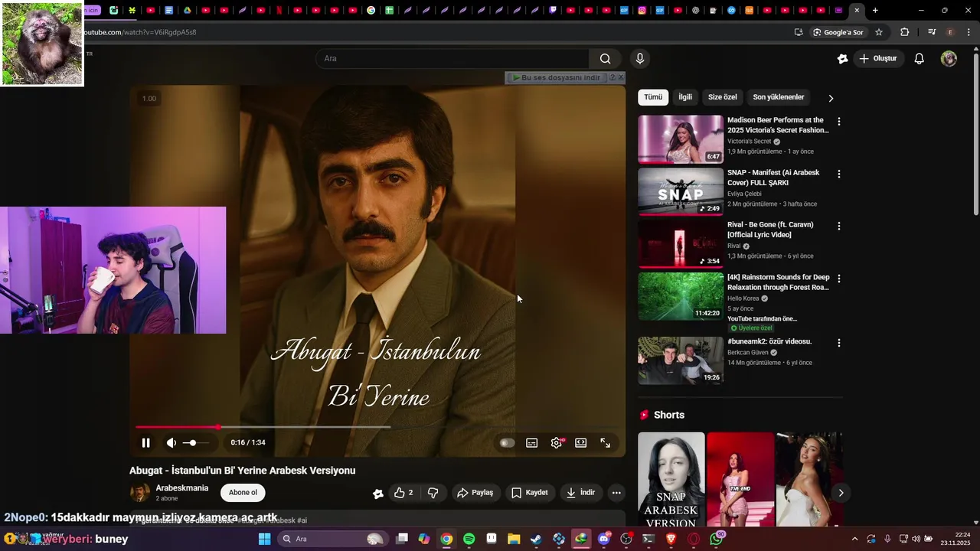Screen dimensions: 980x551
Task: Mute the video volume speaker icon
Action: (171, 442)
